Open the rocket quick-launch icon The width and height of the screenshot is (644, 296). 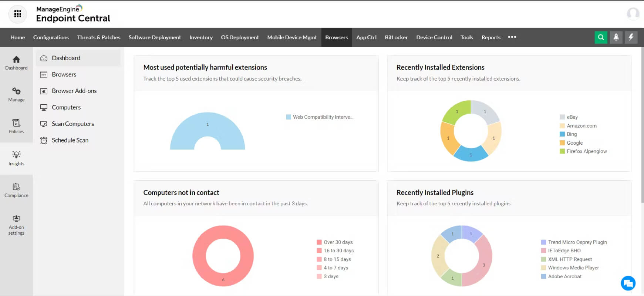616,37
